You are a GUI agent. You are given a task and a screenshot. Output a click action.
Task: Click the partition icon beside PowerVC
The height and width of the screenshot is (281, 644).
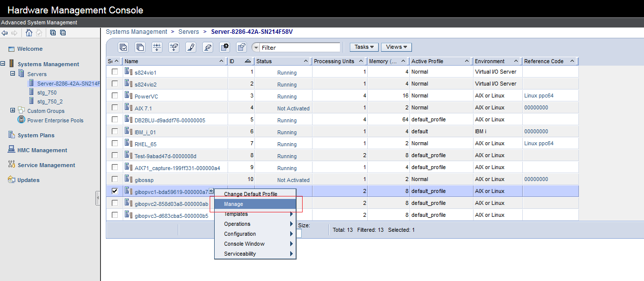click(129, 95)
